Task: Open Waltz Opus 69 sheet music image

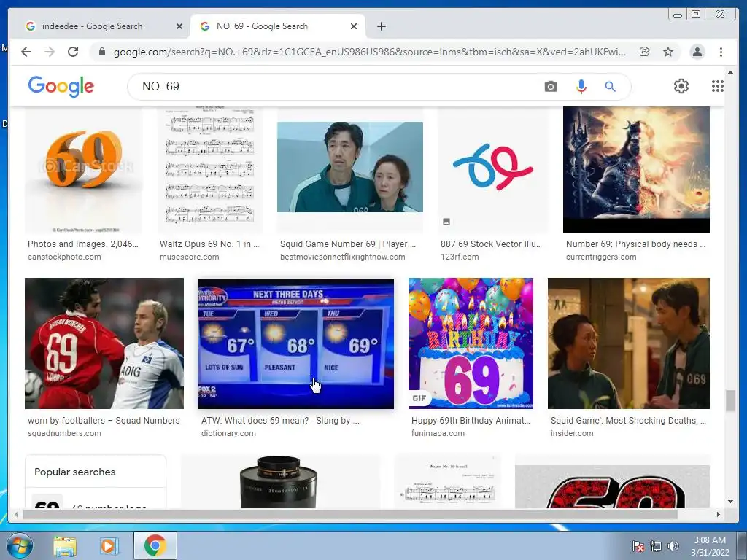Action: (x=209, y=170)
